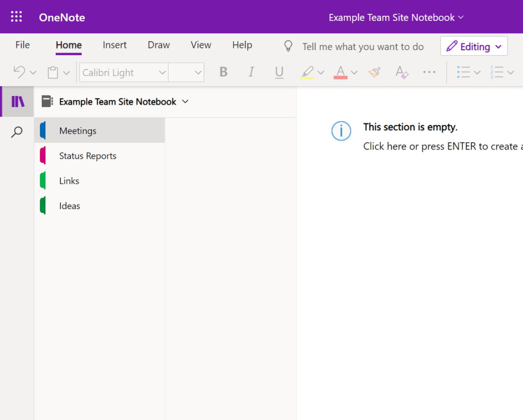Screen dimensions: 523x420
Task: Click the Paste clipboard icon
Action: (53, 72)
